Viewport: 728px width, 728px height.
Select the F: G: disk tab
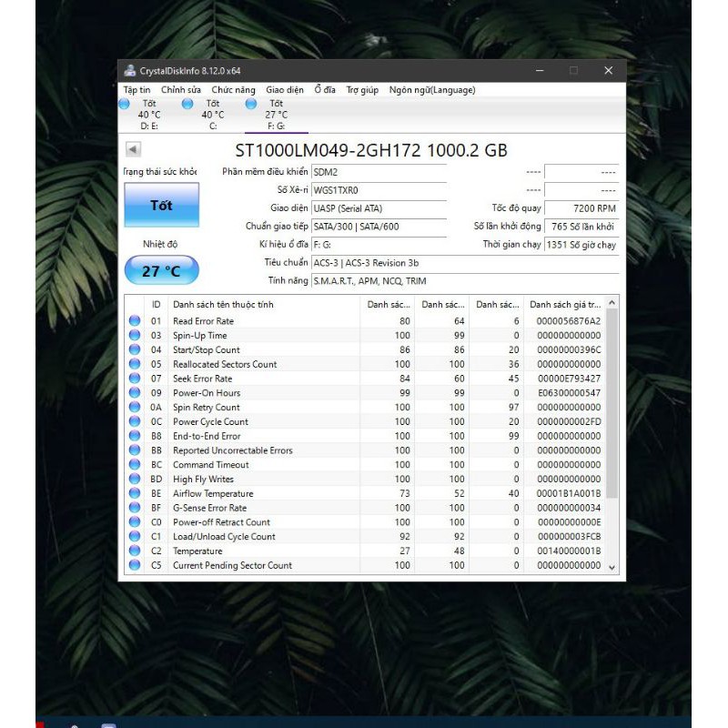click(x=277, y=115)
